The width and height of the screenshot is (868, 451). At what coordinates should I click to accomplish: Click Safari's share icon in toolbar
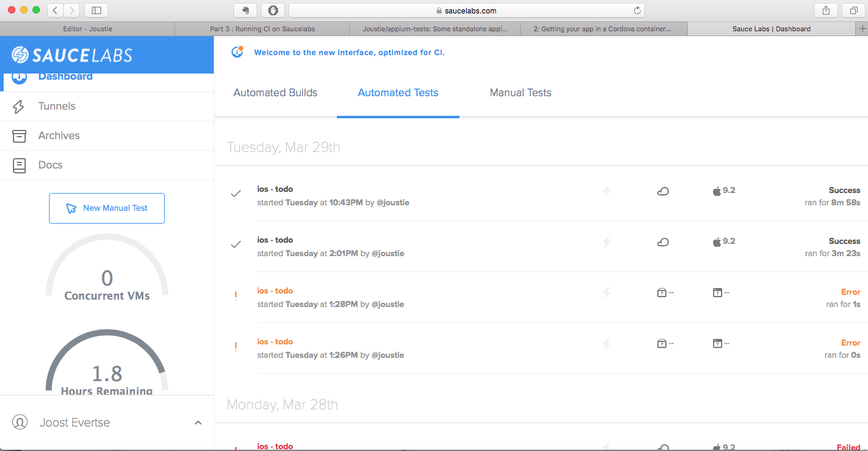point(826,10)
